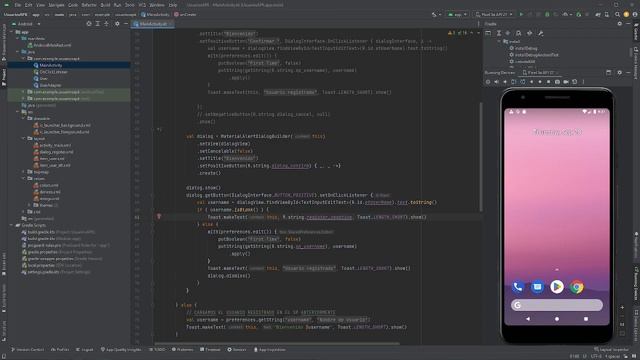640x360 pixels.
Task: Click Expand All icon in Project panel
Action: coord(98,24)
